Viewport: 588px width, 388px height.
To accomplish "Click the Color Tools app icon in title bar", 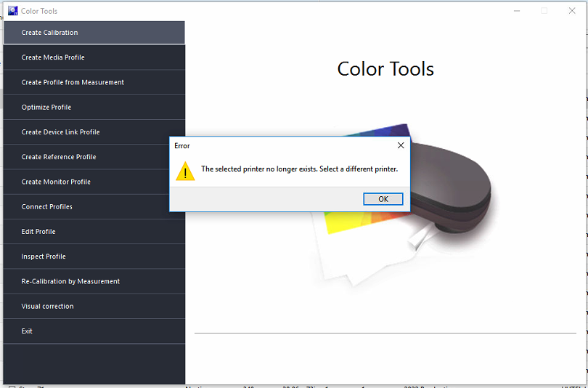I will 13,11.
